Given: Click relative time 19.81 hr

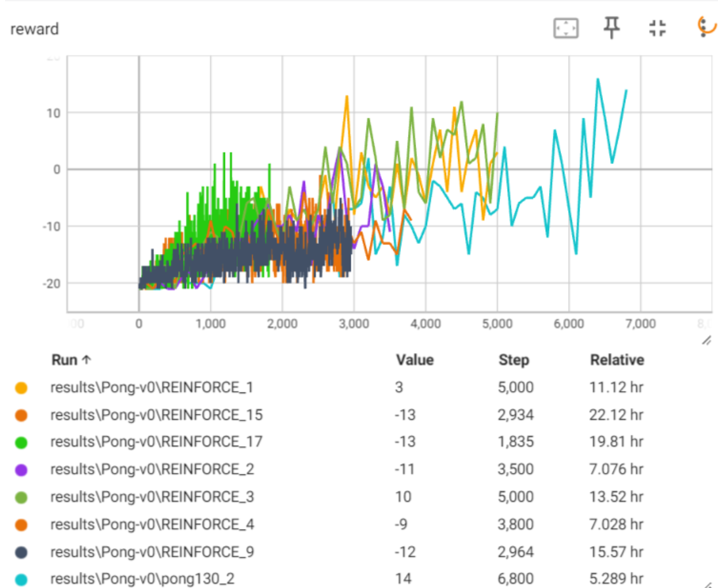Looking at the screenshot, I should (x=616, y=441).
